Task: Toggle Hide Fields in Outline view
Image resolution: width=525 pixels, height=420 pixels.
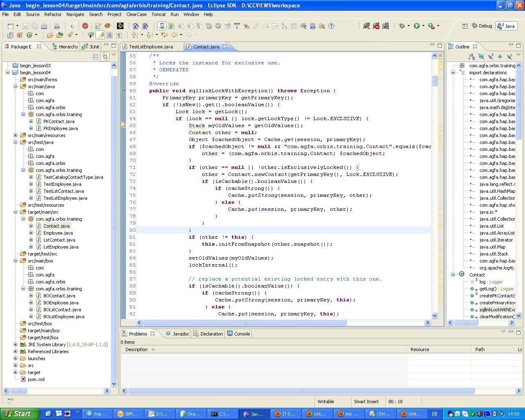Action: (x=481, y=57)
